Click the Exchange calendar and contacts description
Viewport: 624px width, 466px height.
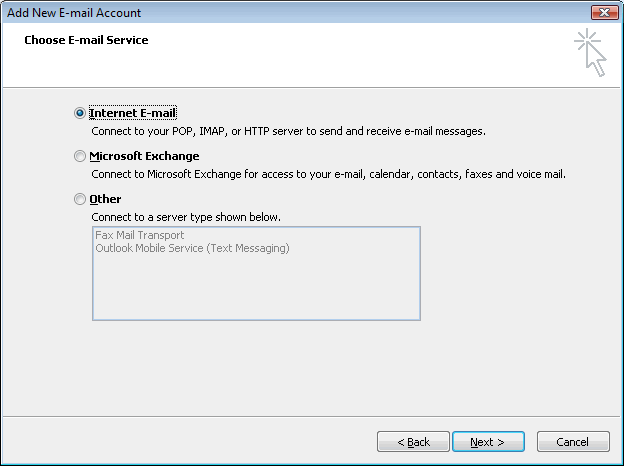(328, 174)
